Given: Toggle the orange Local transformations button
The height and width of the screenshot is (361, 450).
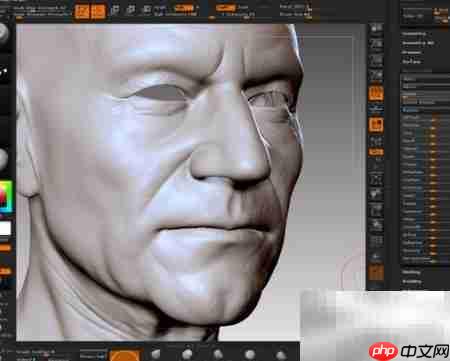Looking at the screenshot, I should pos(376,125).
